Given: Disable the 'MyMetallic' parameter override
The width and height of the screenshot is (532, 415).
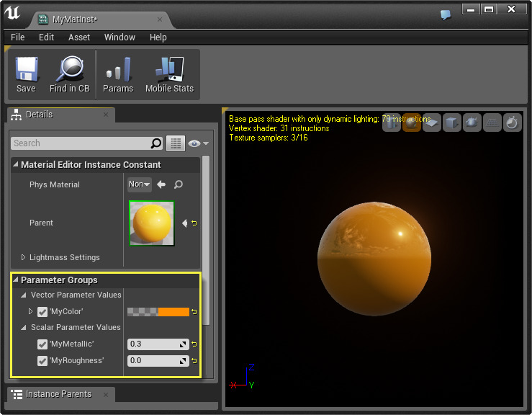Looking at the screenshot, I should click(42, 344).
